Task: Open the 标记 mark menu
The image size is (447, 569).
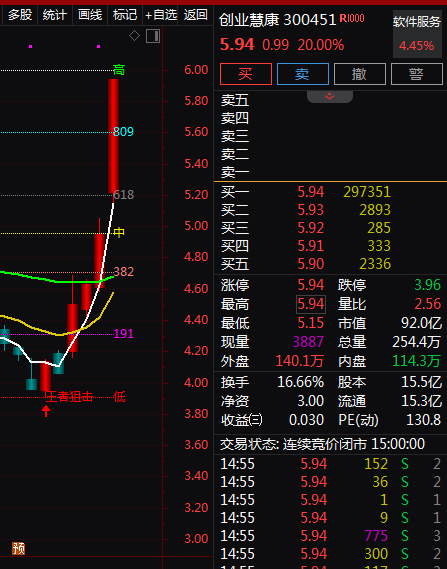Action: [125, 15]
